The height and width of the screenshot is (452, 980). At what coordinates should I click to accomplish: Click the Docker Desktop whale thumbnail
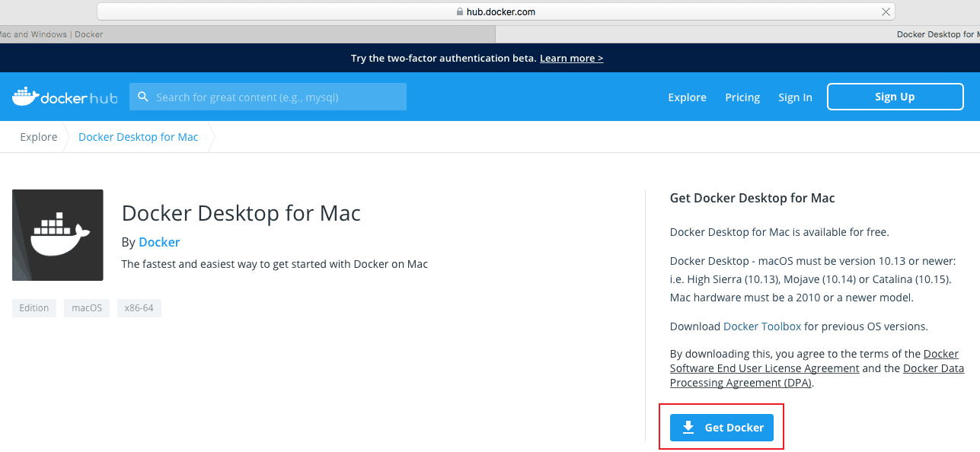pos(58,235)
